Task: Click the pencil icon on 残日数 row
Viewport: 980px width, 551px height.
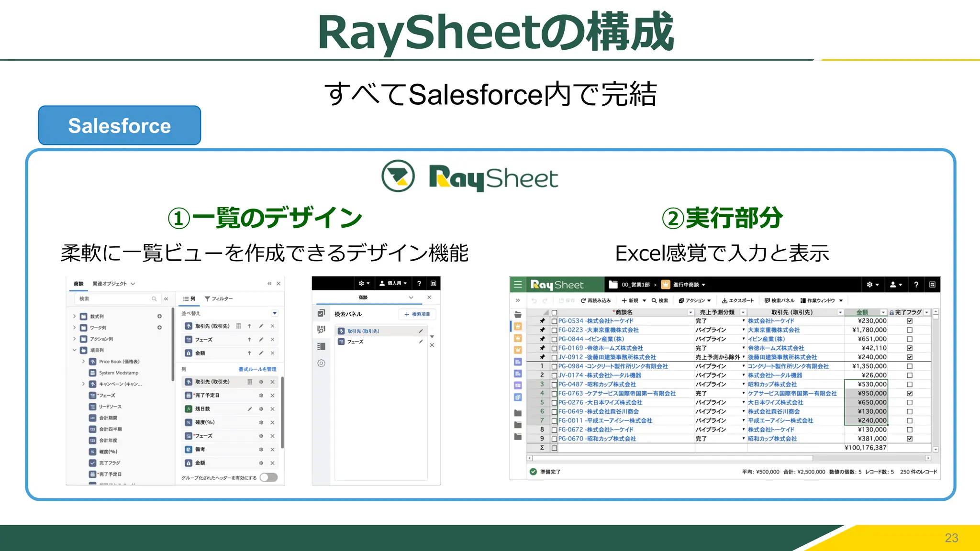Action: click(249, 409)
